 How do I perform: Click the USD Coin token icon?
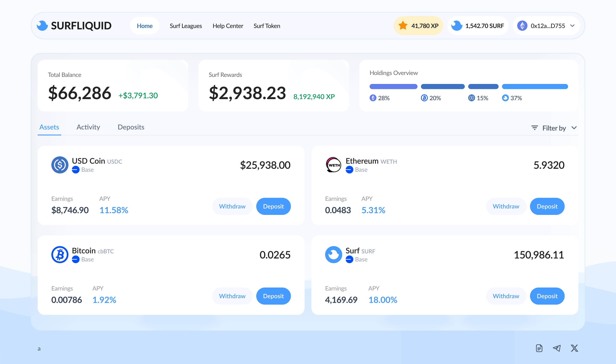pos(60,165)
